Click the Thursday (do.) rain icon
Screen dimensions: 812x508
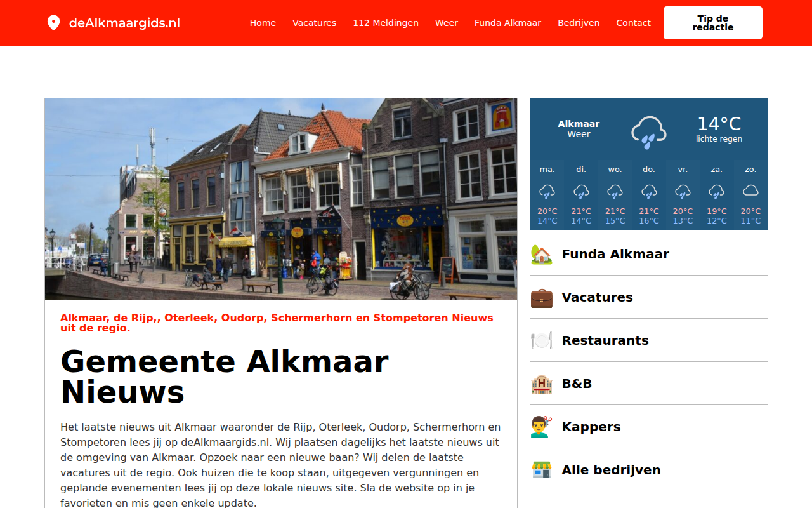coord(649,190)
